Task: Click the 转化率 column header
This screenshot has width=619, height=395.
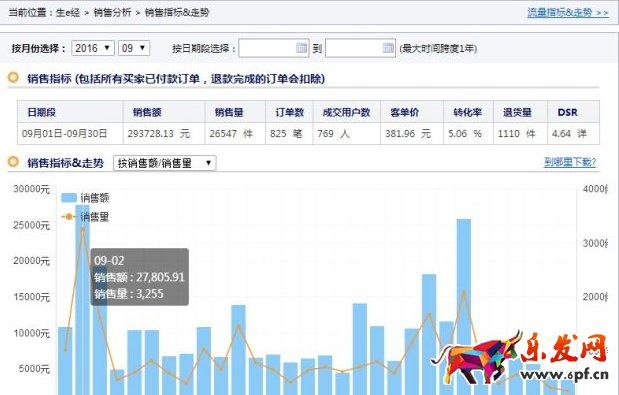Action: [468, 112]
